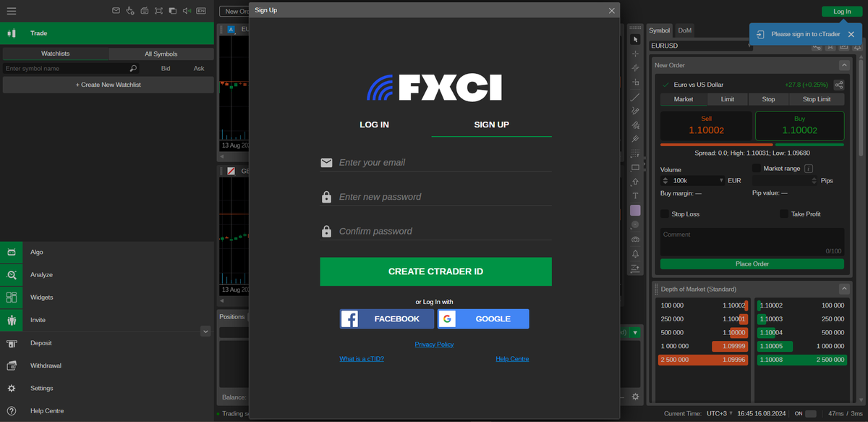Click + Create New Watchlist
This screenshot has width=868, height=422.
click(109, 85)
